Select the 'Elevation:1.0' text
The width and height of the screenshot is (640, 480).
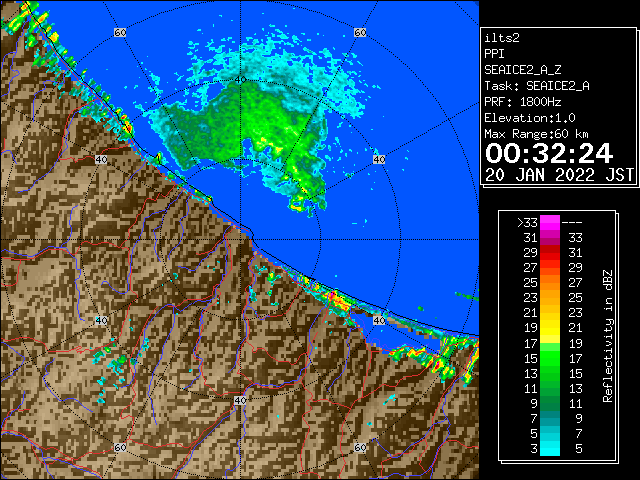[530, 118]
